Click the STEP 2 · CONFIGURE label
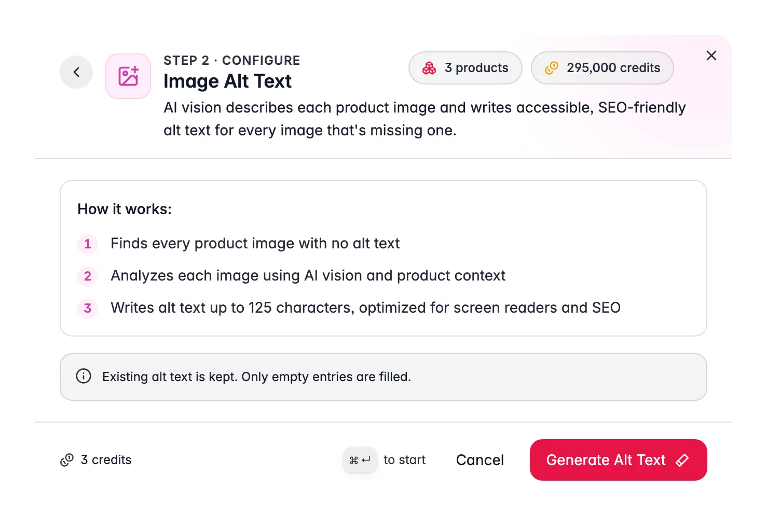Viewport: 767px width, 532px height. [x=232, y=60]
